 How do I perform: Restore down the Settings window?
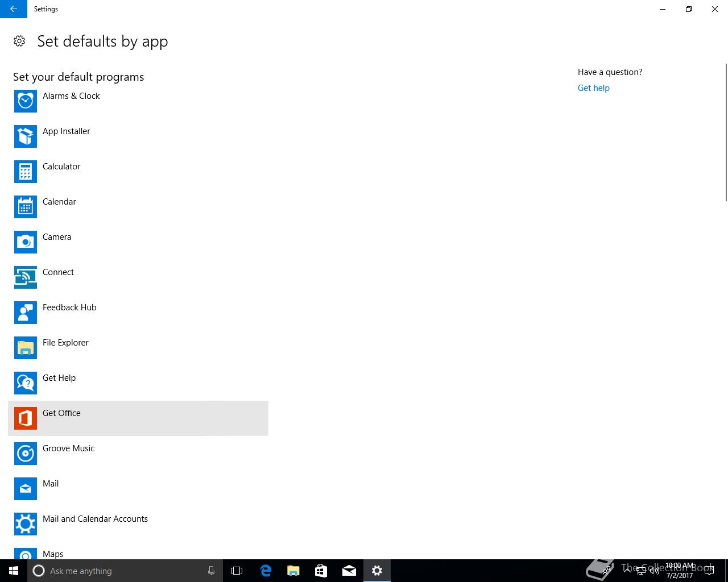point(689,9)
